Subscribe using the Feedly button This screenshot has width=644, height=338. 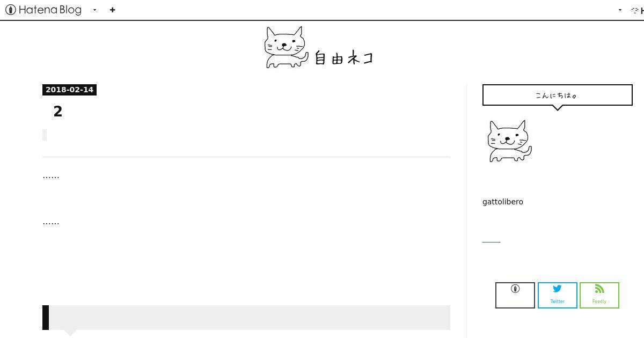click(599, 295)
